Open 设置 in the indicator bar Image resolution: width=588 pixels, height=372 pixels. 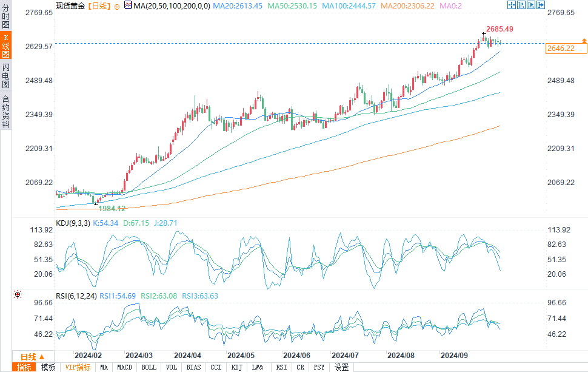(x=342, y=367)
